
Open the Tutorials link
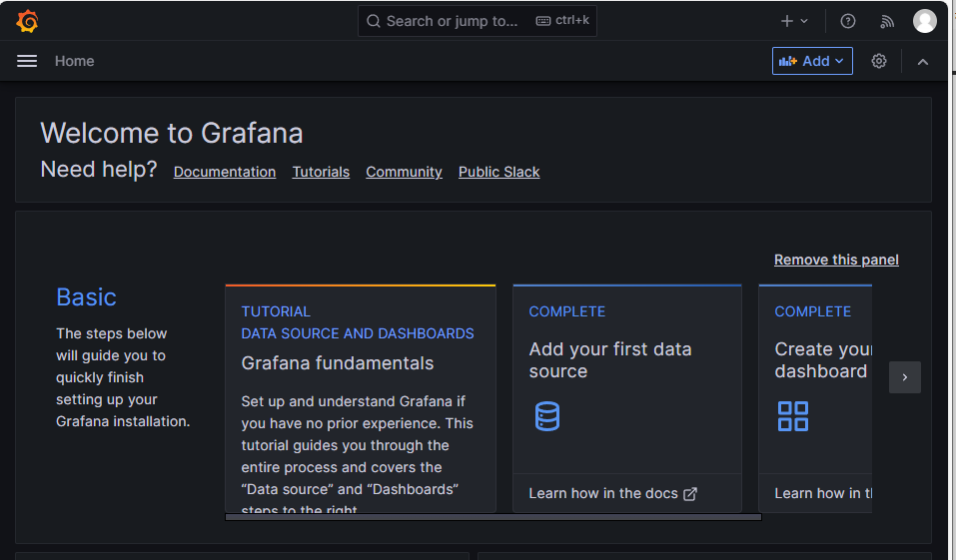321,172
